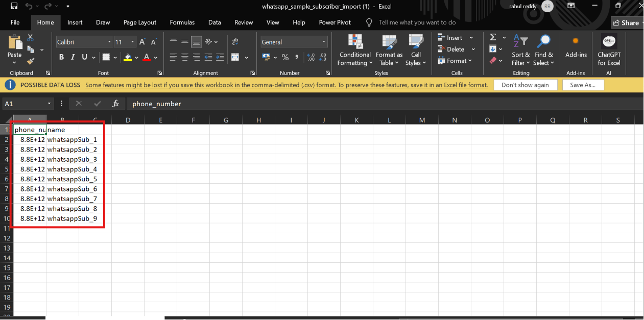Toggle Middle Align for cells
This screenshot has height=320, width=644.
(x=185, y=42)
